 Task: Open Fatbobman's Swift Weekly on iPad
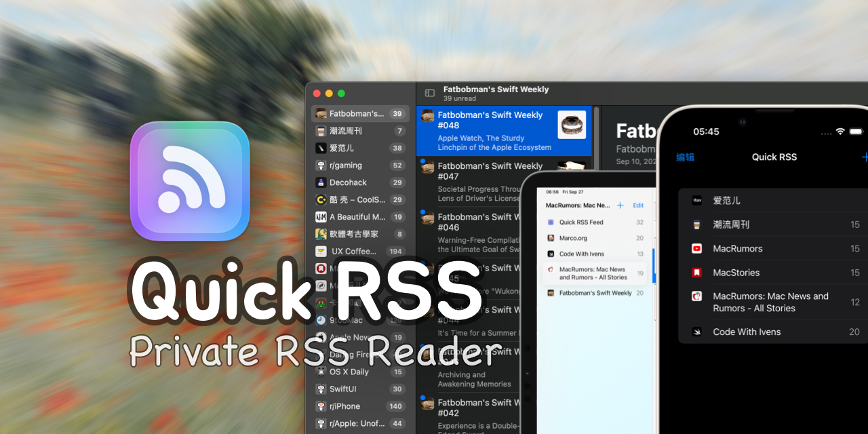click(595, 293)
